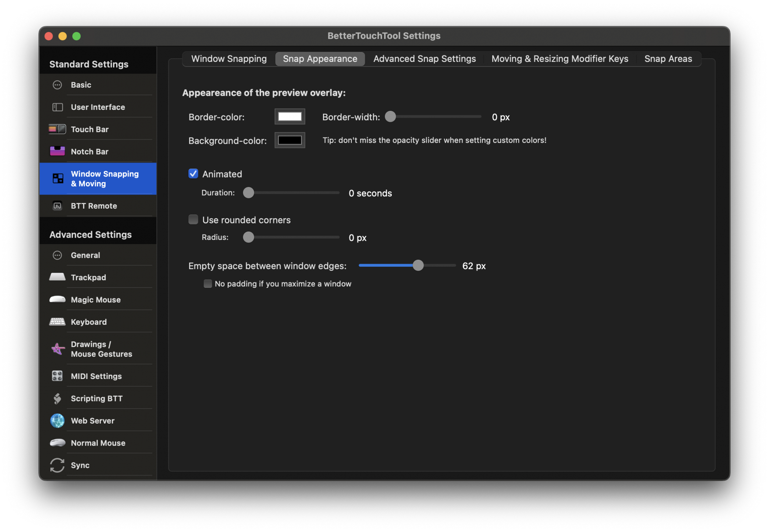This screenshot has height=532, width=769.
Task: Open General under Advanced Settings
Action: [98, 255]
